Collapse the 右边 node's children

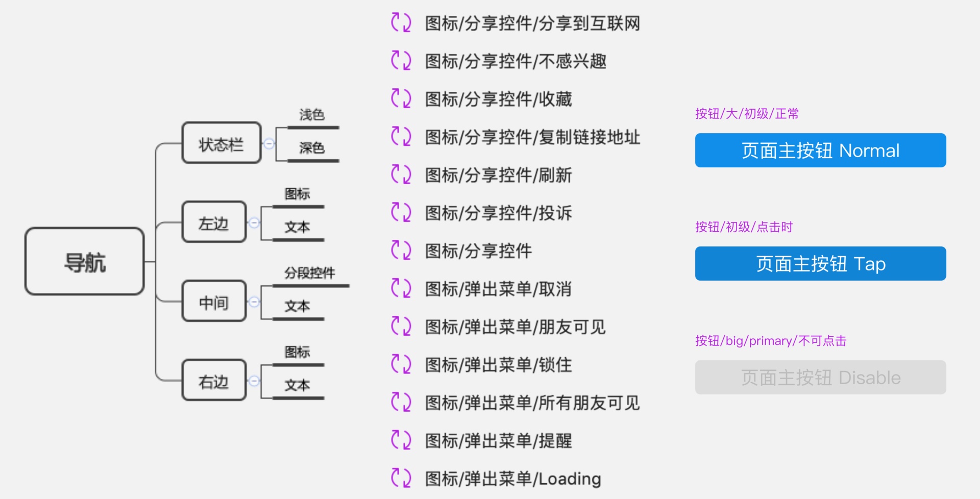coord(254,381)
